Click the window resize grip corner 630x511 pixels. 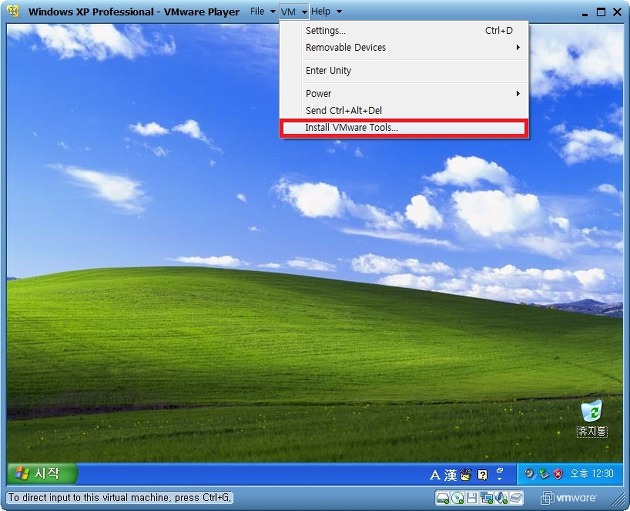(618, 499)
